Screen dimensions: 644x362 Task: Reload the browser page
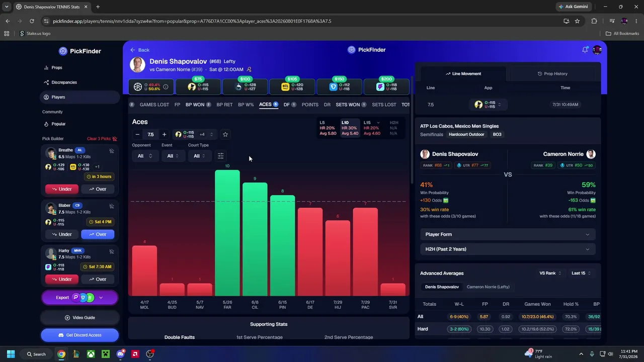pos(32,21)
